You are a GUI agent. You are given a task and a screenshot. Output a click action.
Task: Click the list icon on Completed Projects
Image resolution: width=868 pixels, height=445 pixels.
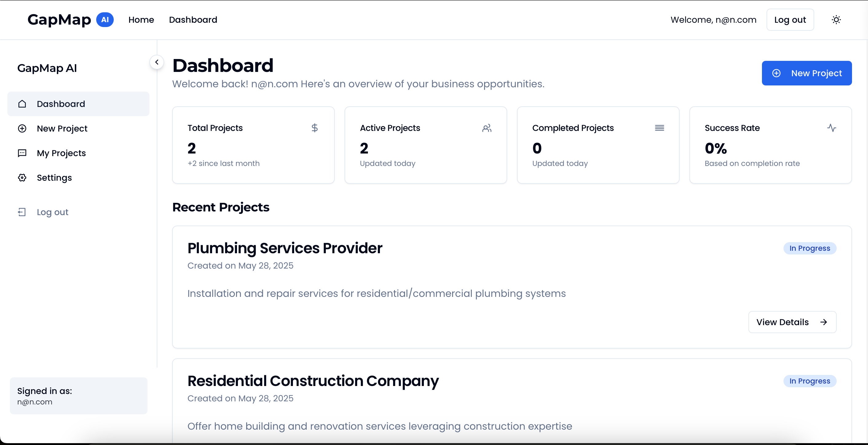(659, 128)
